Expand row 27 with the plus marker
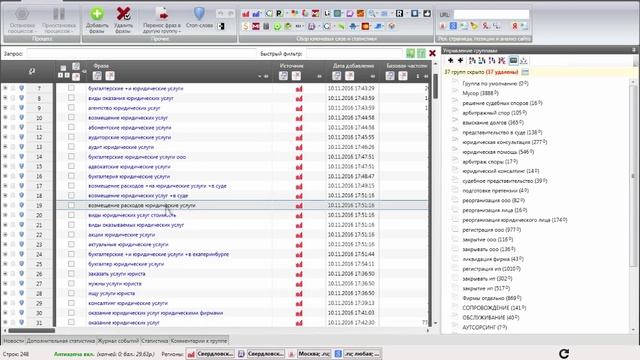640x360 pixels. coord(5,283)
